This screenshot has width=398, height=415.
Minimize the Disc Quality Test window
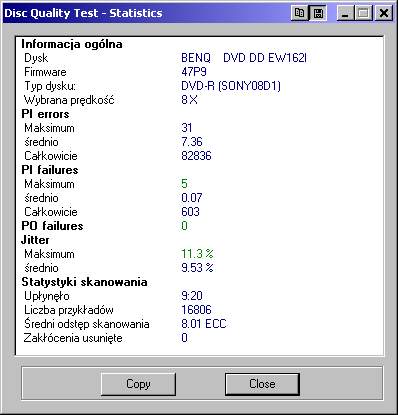(345, 13)
